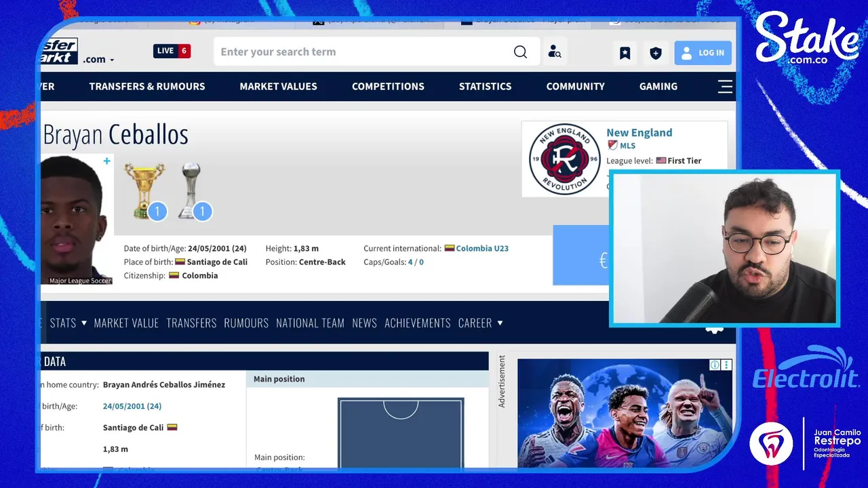Switch to RUMOURS tab
This screenshot has width=868, height=488.
pyautogui.click(x=246, y=323)
